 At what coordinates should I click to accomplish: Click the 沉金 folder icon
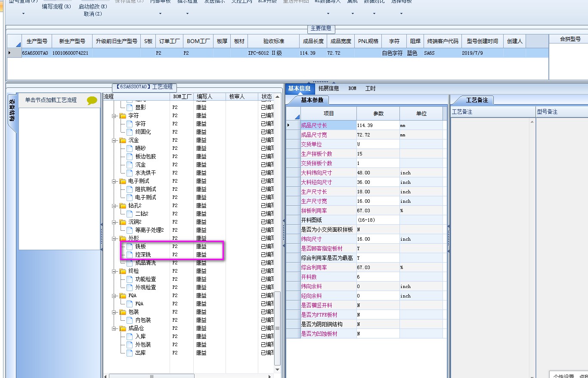coord(123,140)
